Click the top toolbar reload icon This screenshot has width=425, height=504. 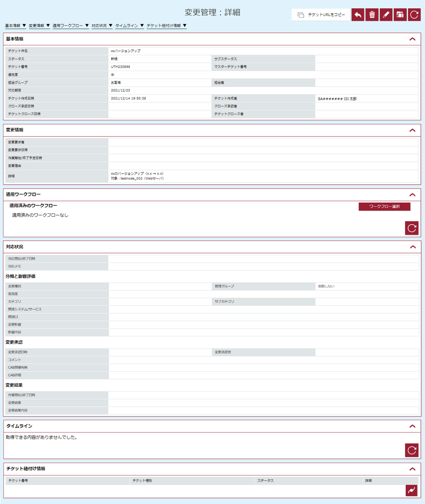[414, 15]
